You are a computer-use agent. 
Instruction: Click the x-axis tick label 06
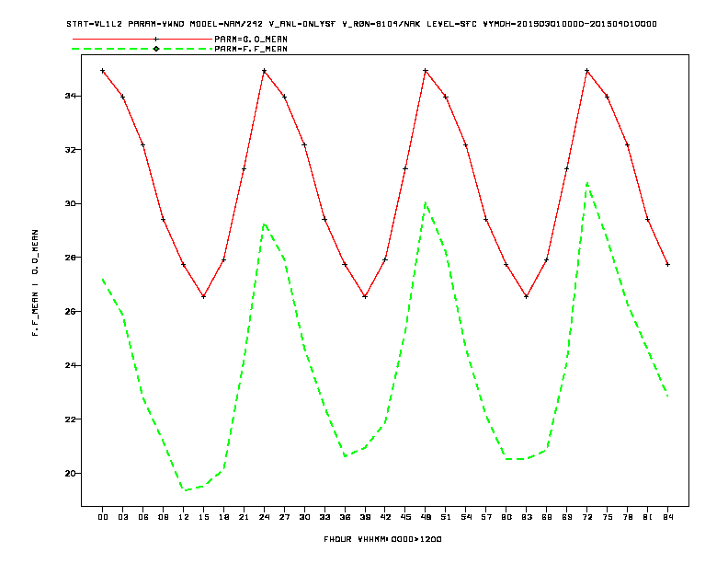143,517
